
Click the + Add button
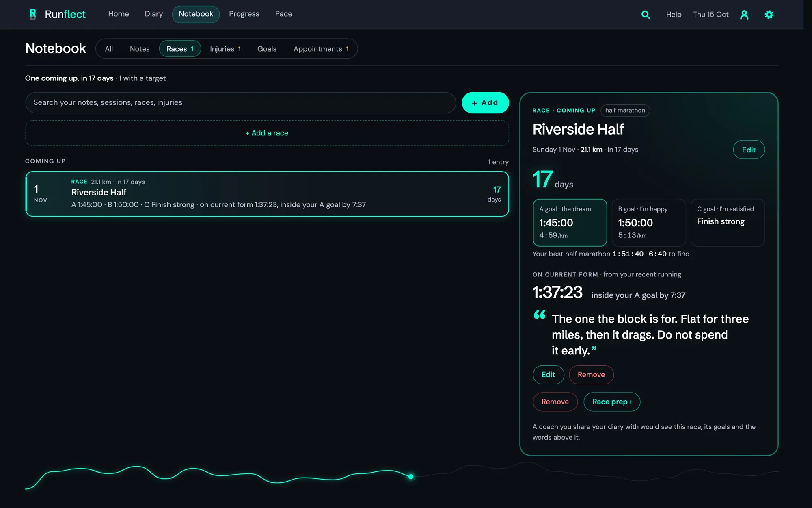[x=485, y=103]
